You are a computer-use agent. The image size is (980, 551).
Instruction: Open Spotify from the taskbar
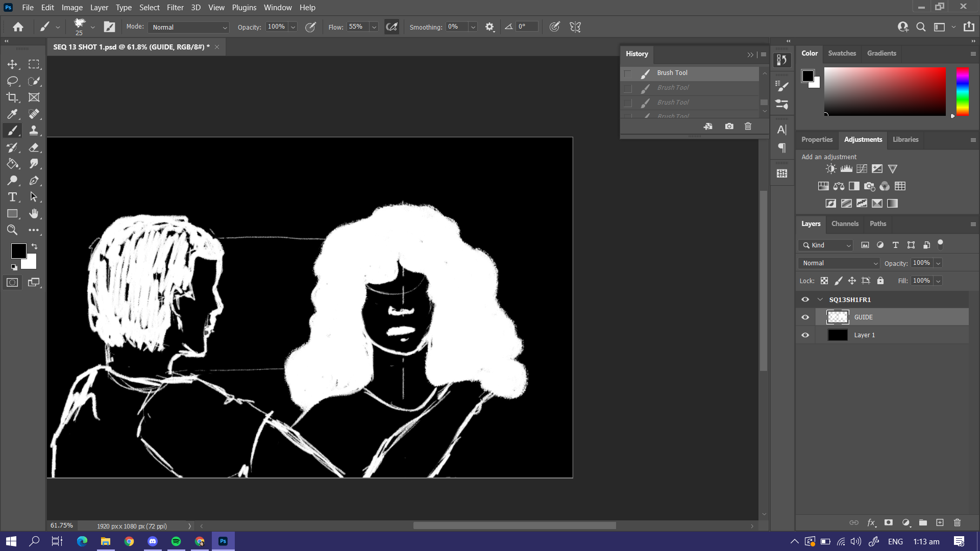pos(176,541)
